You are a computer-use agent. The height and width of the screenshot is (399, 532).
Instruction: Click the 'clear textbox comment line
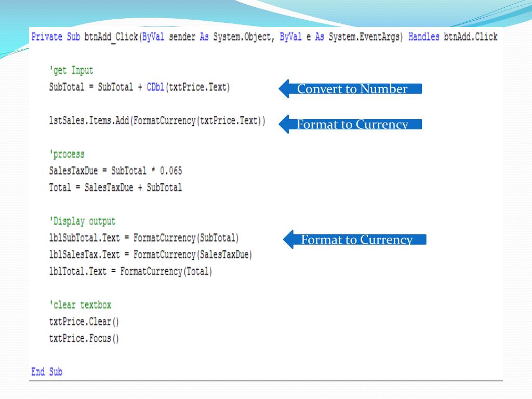pos(80,305)
